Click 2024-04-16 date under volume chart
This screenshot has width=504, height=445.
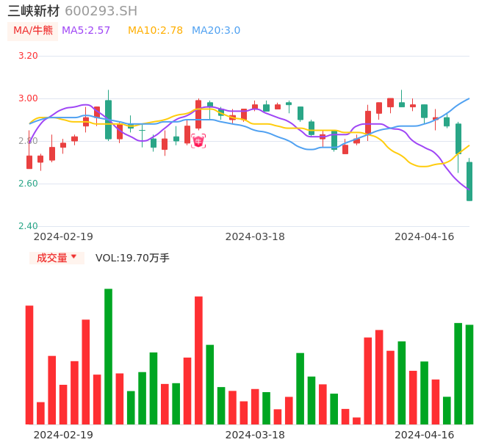tap(425, 435)
